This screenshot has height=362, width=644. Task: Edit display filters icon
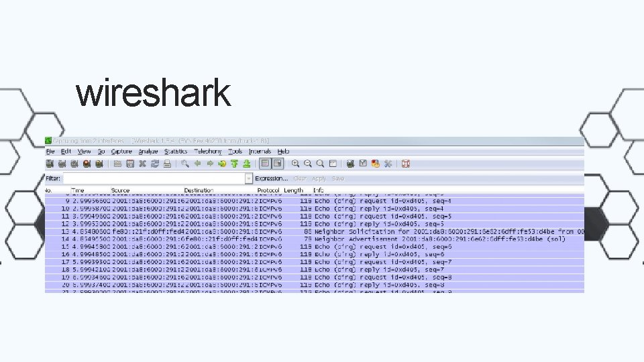click(x=363, y=164)
